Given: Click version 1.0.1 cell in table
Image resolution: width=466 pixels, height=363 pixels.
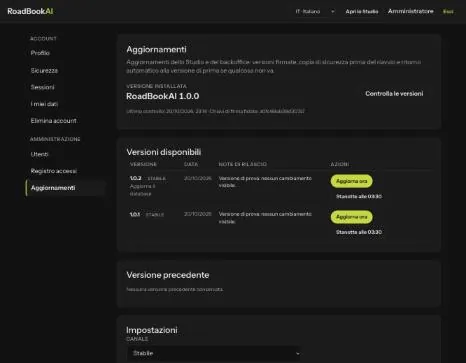Looking at the screenshot, I should (135, 214).
